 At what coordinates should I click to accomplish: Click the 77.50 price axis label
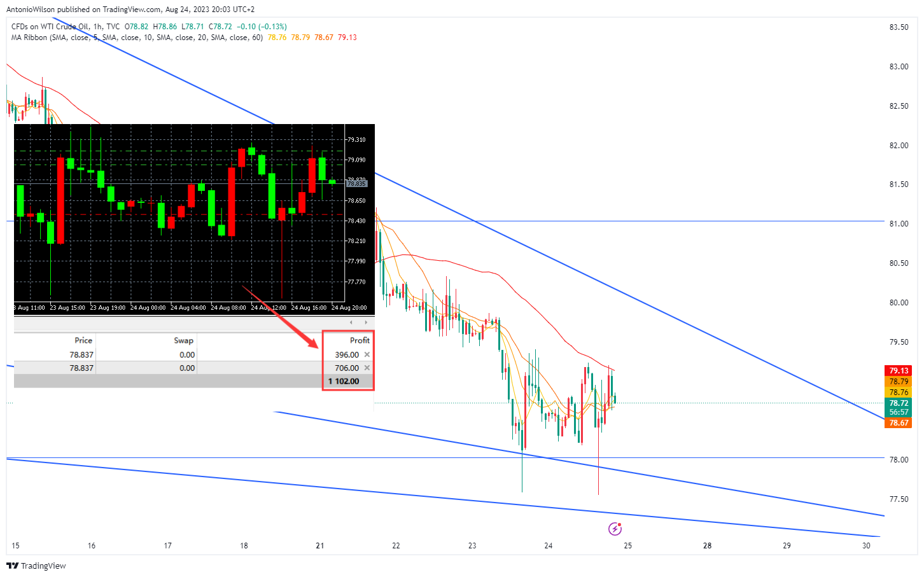tap(899, 499)
